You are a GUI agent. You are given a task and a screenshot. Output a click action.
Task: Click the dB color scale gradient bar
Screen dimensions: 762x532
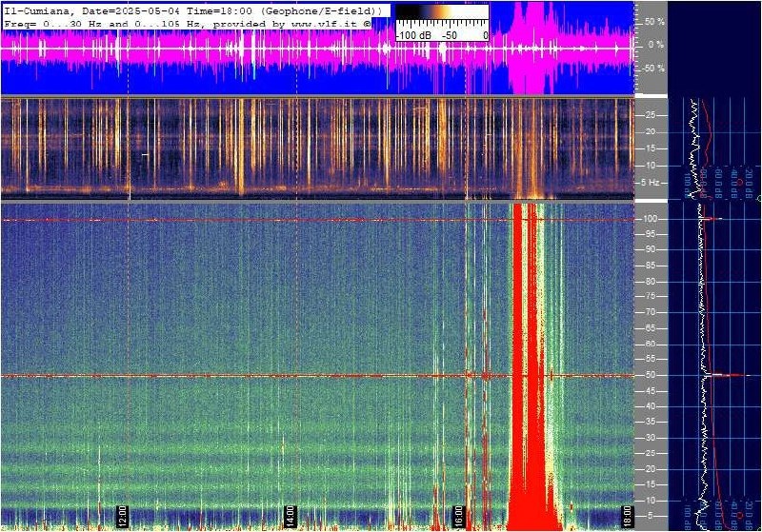pyautogui.click(x=442, y=12)
